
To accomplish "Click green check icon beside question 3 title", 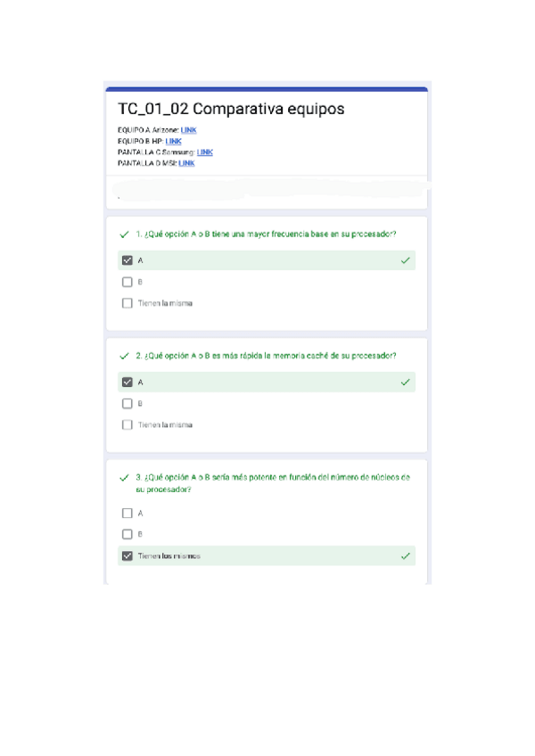I will tap(124, 478).
